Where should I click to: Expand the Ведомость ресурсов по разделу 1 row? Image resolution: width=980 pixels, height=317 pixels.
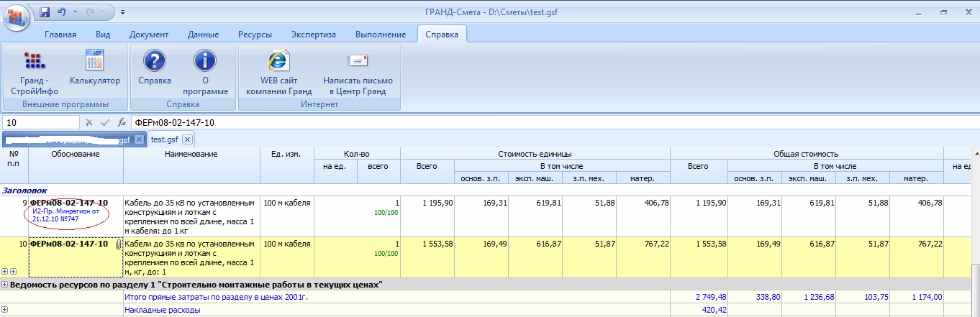coord(5,285)
